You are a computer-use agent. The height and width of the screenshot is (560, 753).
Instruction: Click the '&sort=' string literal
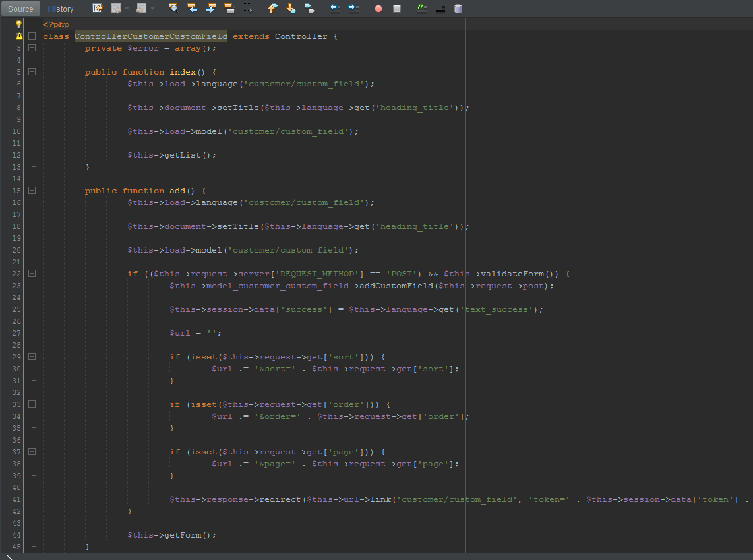pos(275,369)
